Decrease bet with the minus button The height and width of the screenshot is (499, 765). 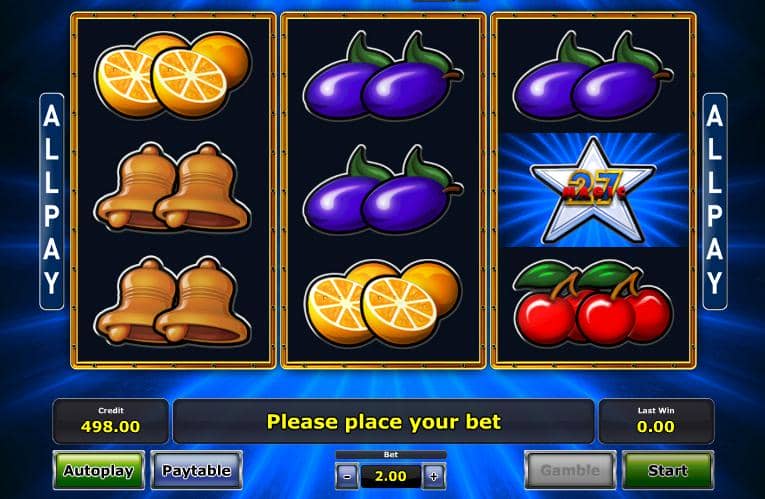[x=347, y=476]
